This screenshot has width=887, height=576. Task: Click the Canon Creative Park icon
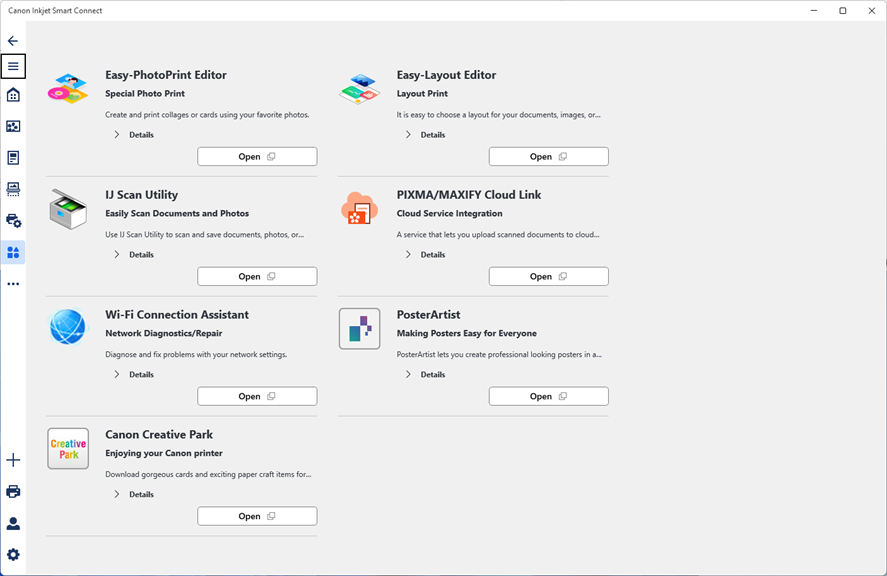[x=68, y=449]
